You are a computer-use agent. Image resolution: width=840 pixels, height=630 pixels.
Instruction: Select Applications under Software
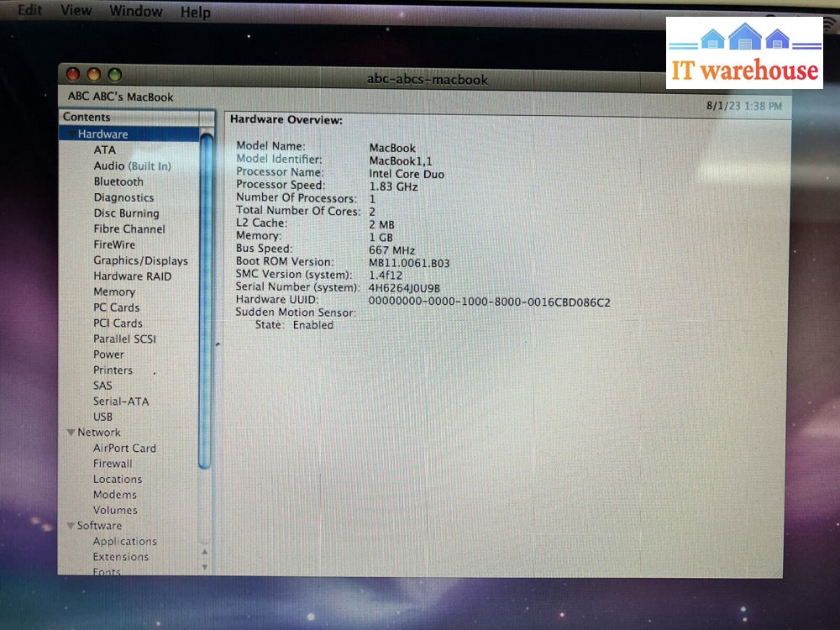click(124, 541)
